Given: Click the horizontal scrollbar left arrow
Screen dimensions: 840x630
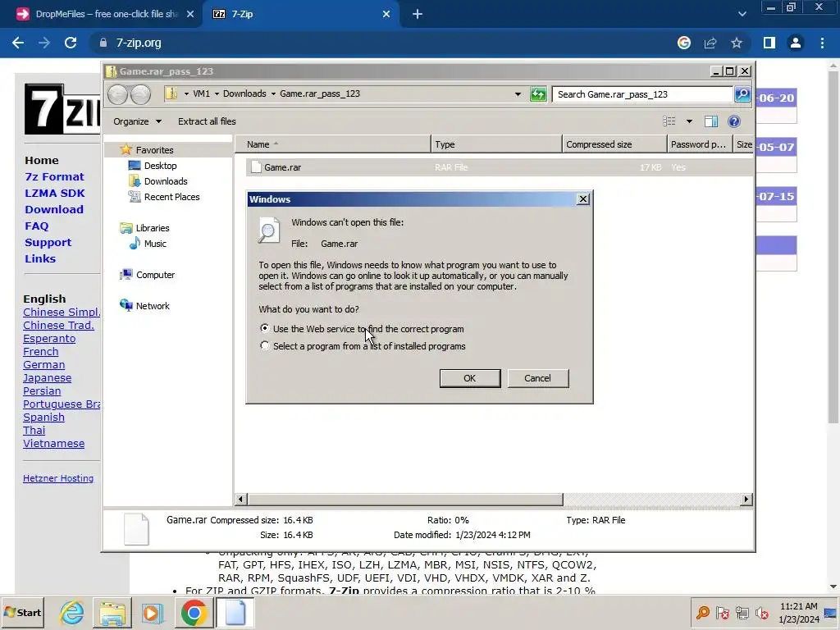Looking at the screenshot, I should [240, 500].
